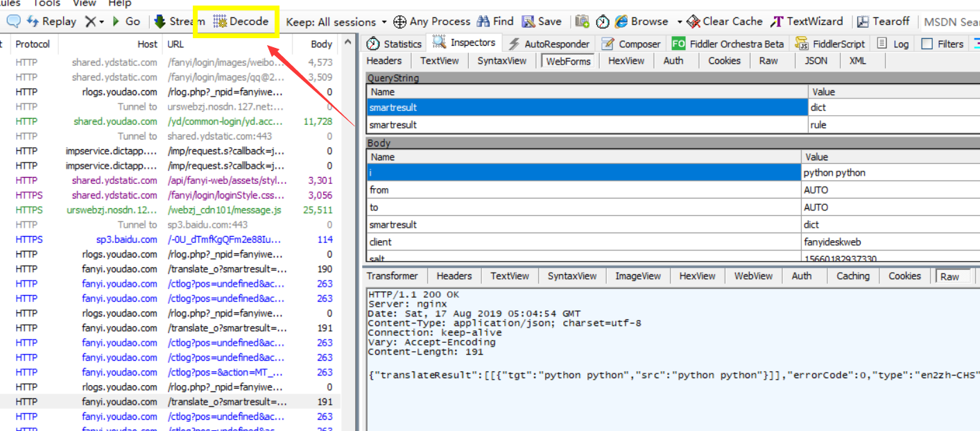The image size is (980, 431).
Task: Click the Any Process target icon
Action: tap(399, 22)
